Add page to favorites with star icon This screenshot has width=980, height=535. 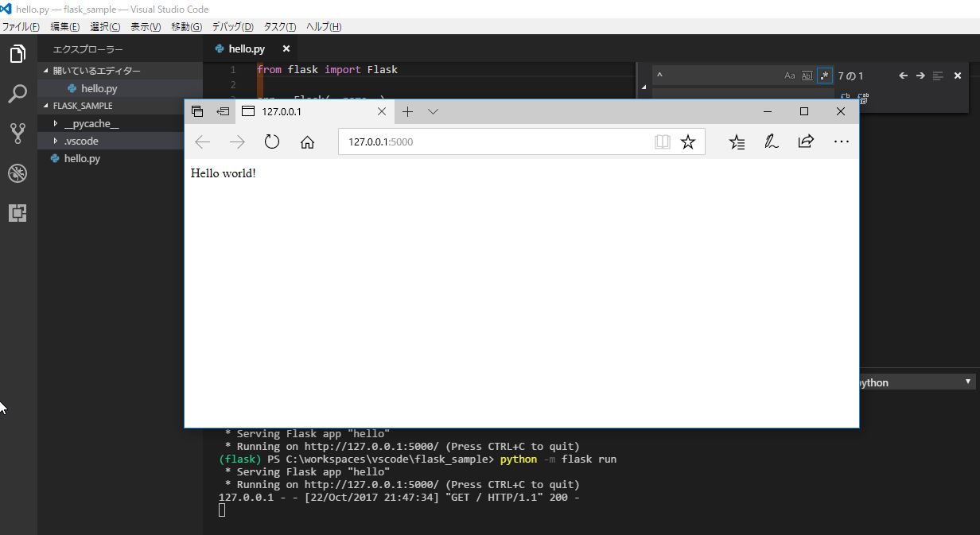(x=688, y=142)
